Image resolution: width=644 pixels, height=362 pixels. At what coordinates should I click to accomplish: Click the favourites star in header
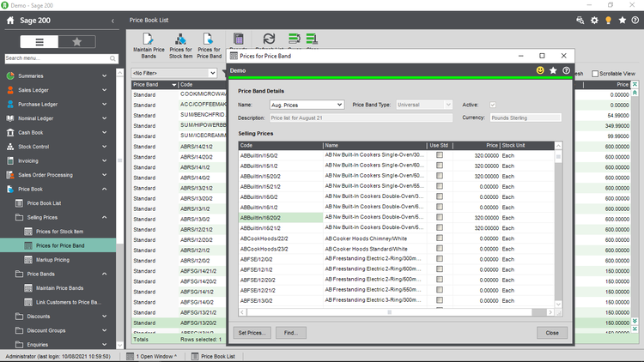[x=623, y=20]
